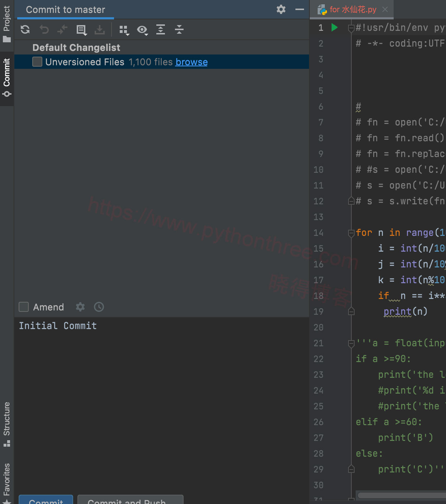
Task: Select the Commit to master tab
Action: pos(66,10)
